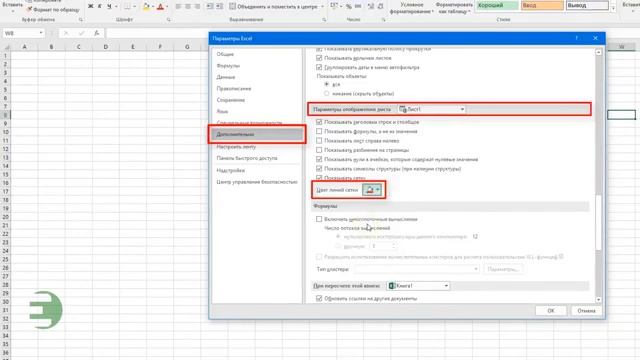Image resolution: width=640 pixels, height=360 pixels.
Task: Select the 'все' objects radio button
Action: point(327,84)
